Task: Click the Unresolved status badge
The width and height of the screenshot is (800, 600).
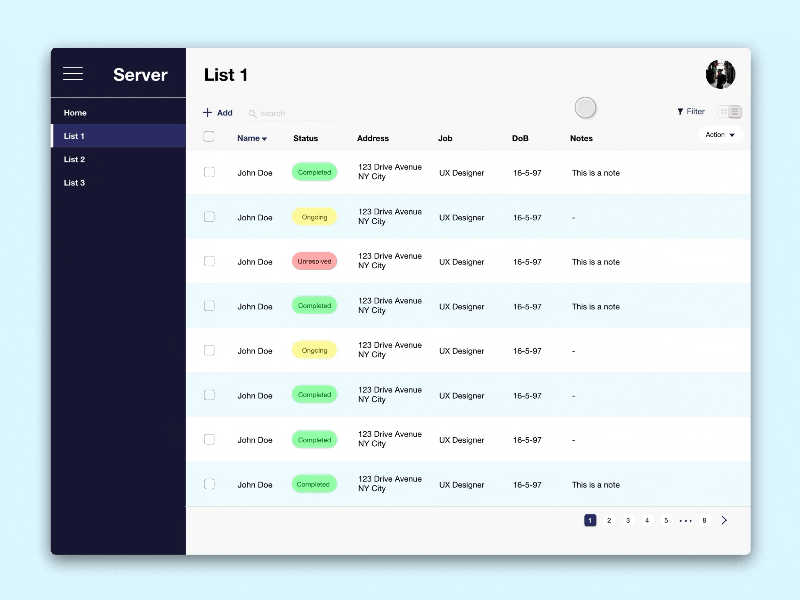Action: point(314,261)
